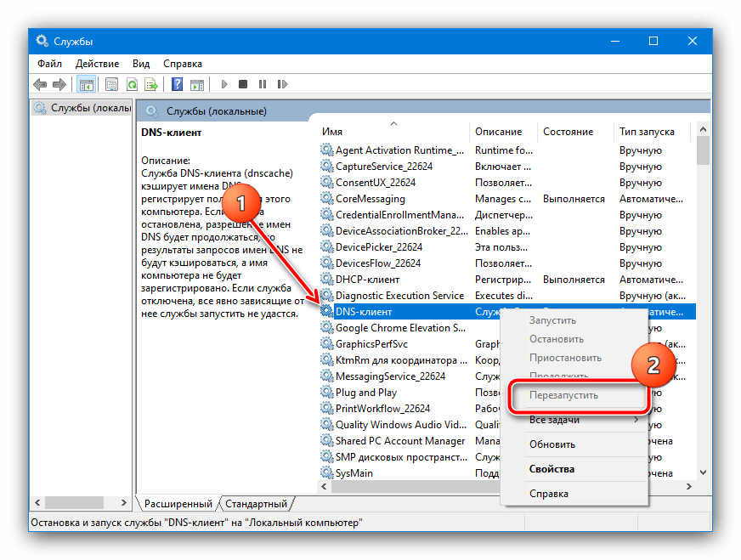Click the Refresh toolbar icon
The height and width of the screenshot is (560, 741).
[132, 85]
